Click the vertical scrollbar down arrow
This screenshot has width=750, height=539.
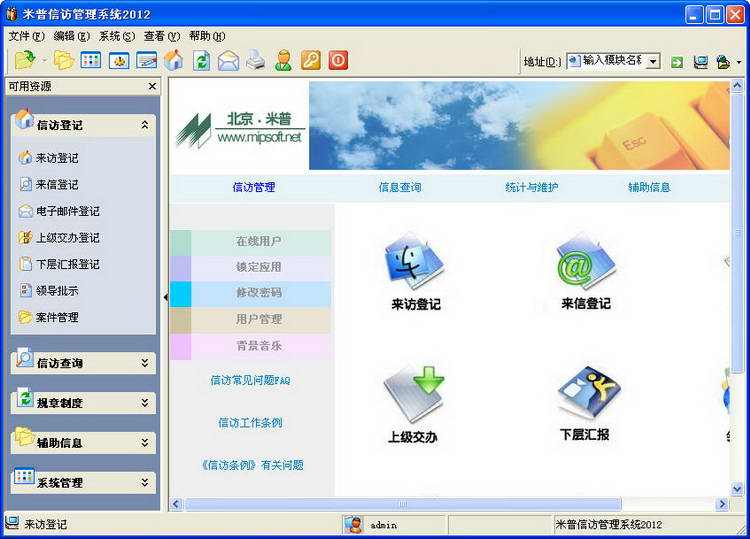(737, 489)
